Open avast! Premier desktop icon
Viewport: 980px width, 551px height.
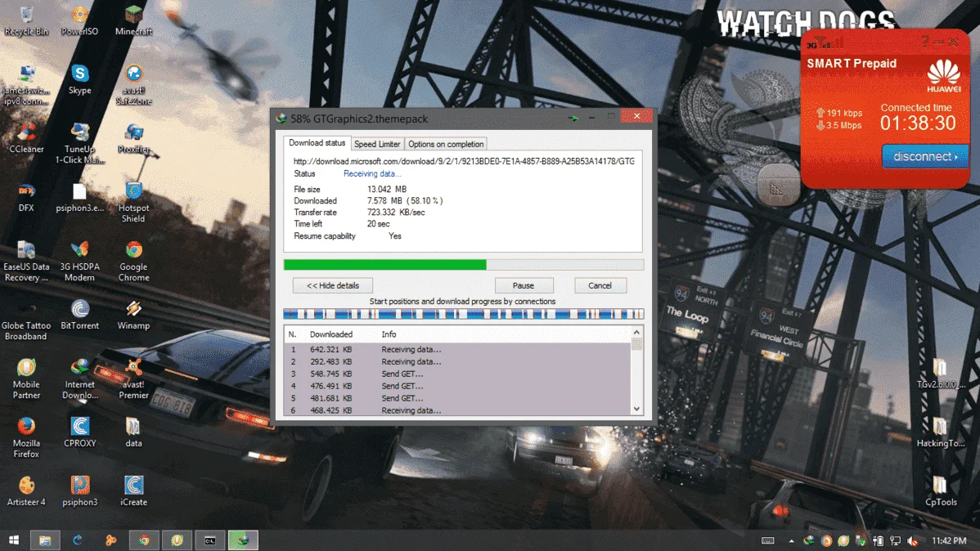(x=133, y=378)
